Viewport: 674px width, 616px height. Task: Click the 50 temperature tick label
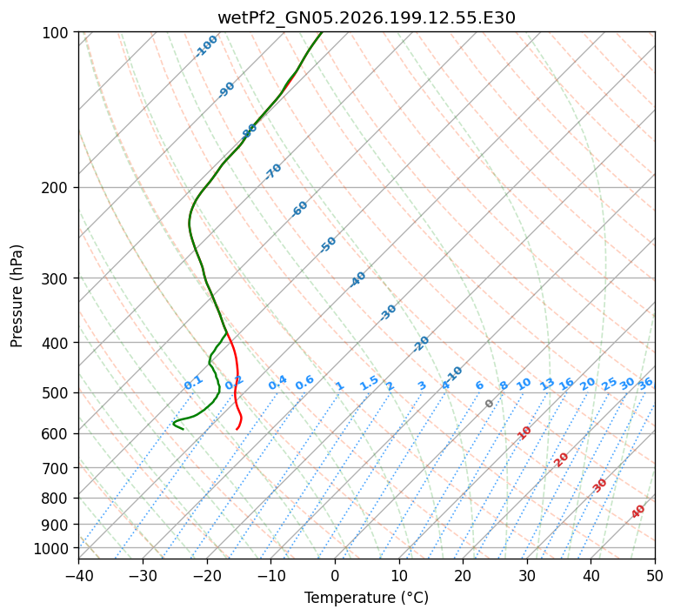655,575
